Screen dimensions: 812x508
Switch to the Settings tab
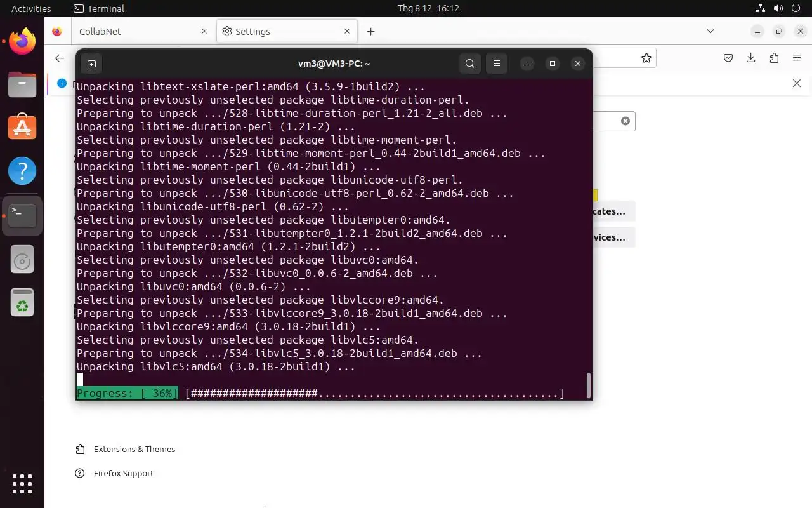click(287, 31)
